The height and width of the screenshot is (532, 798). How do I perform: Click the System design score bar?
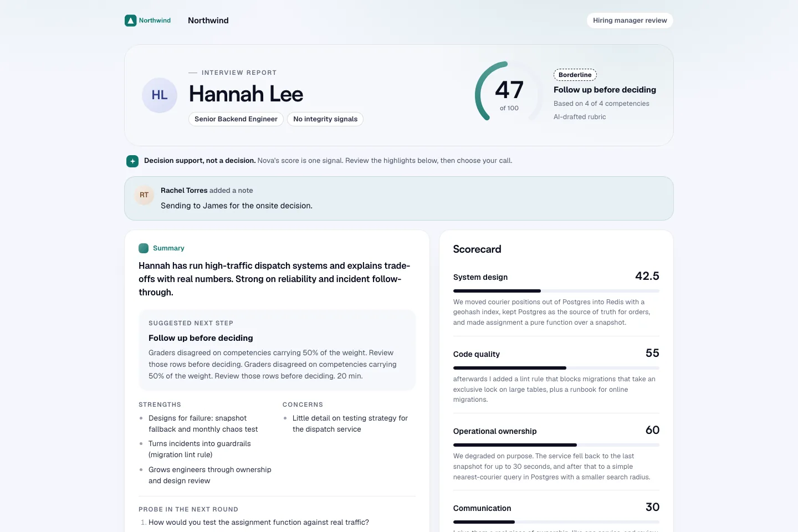556,291
